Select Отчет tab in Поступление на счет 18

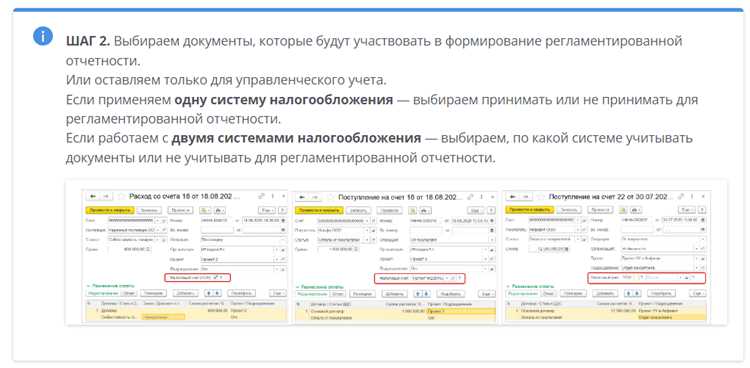click(338, 294)
